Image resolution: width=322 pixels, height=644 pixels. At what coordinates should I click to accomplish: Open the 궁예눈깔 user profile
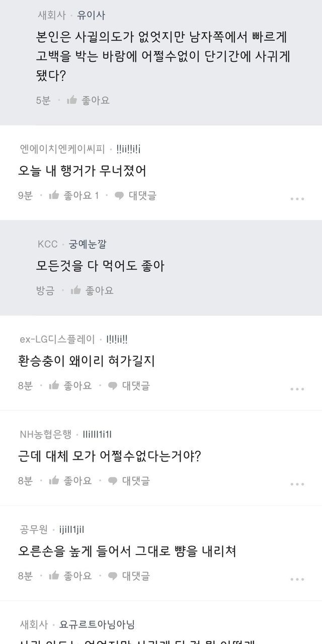coord(88,245)
